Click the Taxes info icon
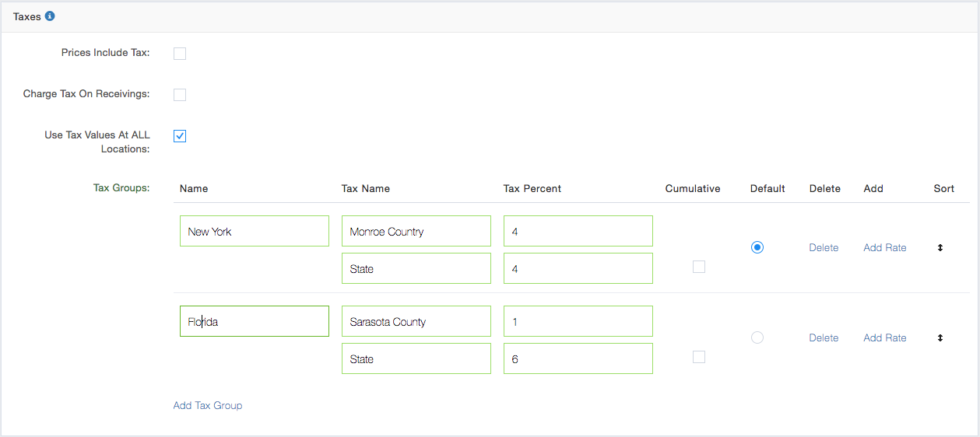Image resolution: width=980 pixels, height=437 pixels. coord(50,16)
